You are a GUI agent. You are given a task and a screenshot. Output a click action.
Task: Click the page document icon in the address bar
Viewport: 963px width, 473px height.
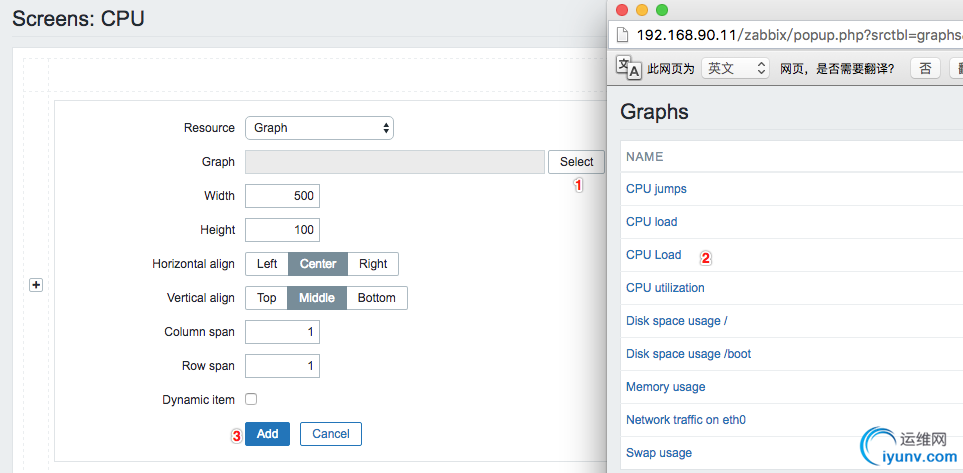622,35
